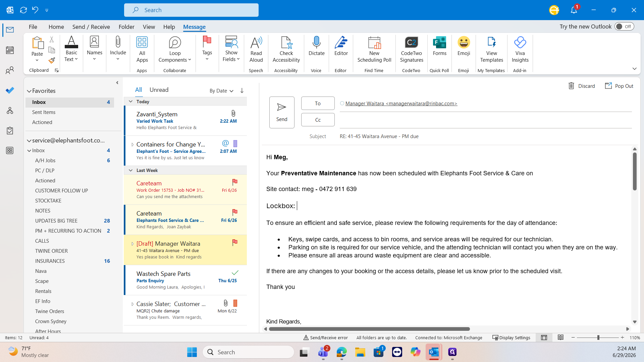Start Read Aloud speech
Image resolution: width=644 pixels, height=362 pixels.
[x=256, y=50]
